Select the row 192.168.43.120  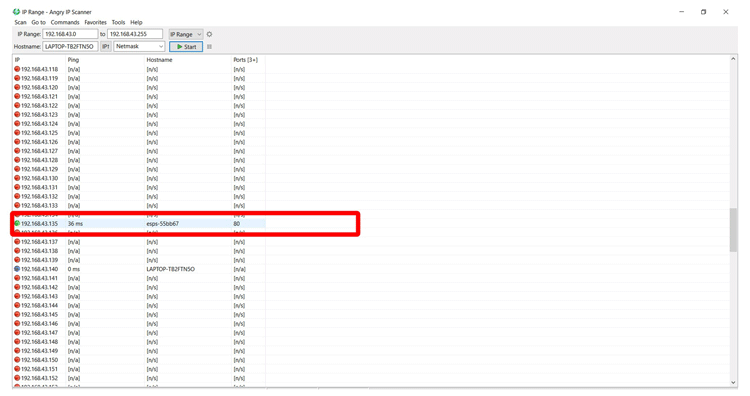point(139,87)
